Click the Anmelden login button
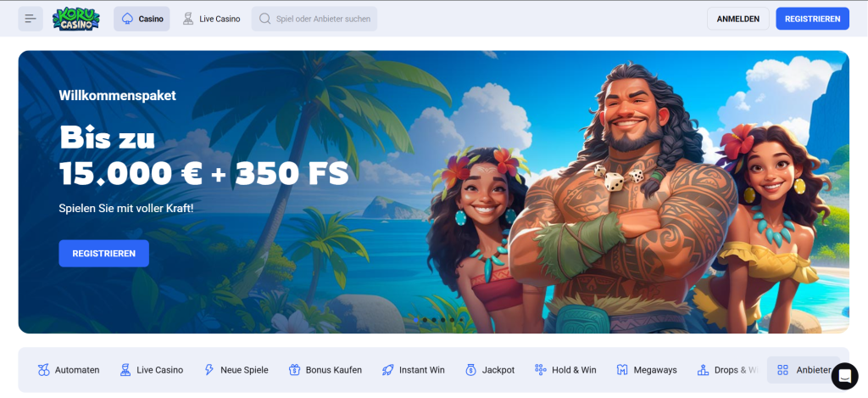 [738, 19]
